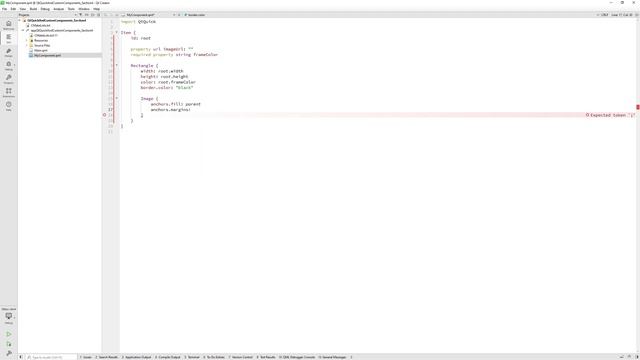The width and height of the screenshot is (640, 360).
Task: Open the Application Output pane
Action: pos(136,357)
